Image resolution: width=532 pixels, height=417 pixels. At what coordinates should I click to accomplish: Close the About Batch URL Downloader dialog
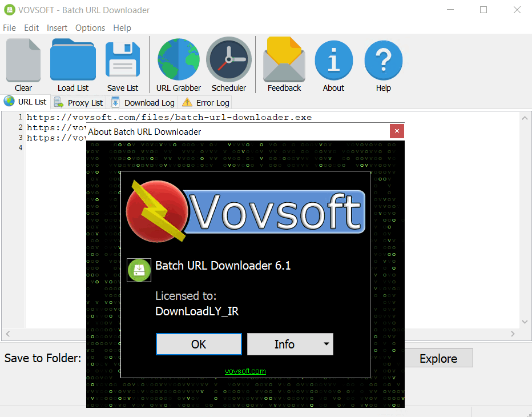[397, 131]
